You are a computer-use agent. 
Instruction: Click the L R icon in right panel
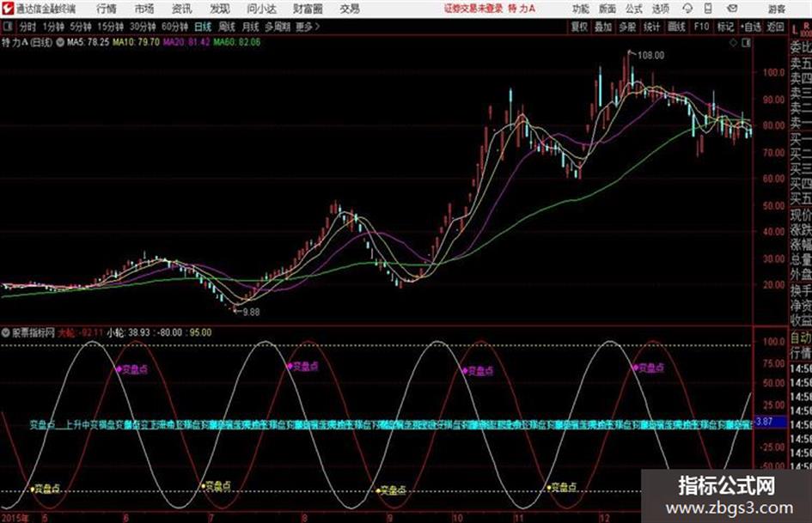point(801,28)
